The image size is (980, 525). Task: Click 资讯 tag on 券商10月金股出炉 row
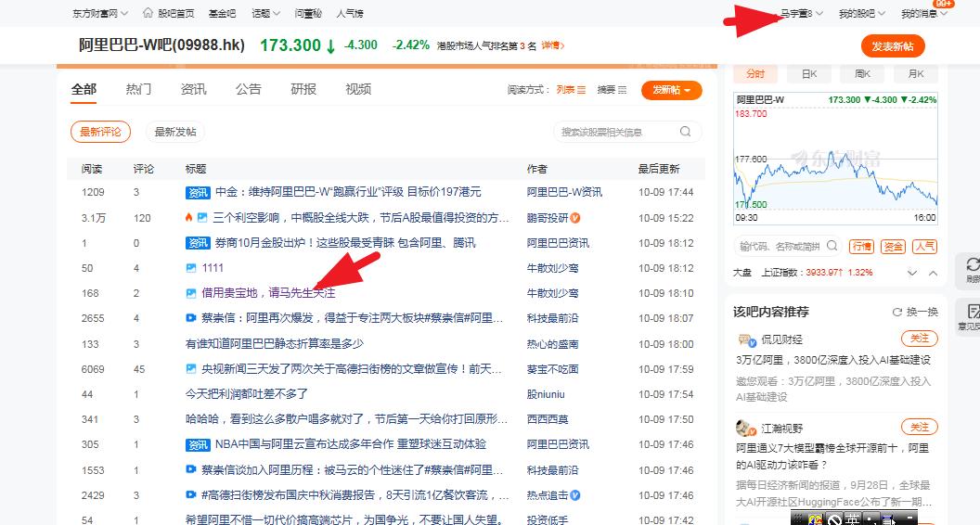click(x=198, y=242)
